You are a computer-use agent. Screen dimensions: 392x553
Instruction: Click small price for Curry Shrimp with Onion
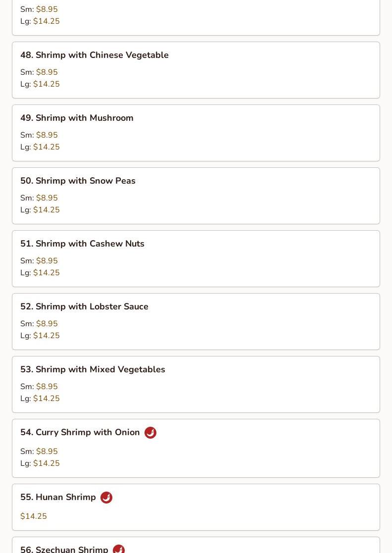point(47,452)
